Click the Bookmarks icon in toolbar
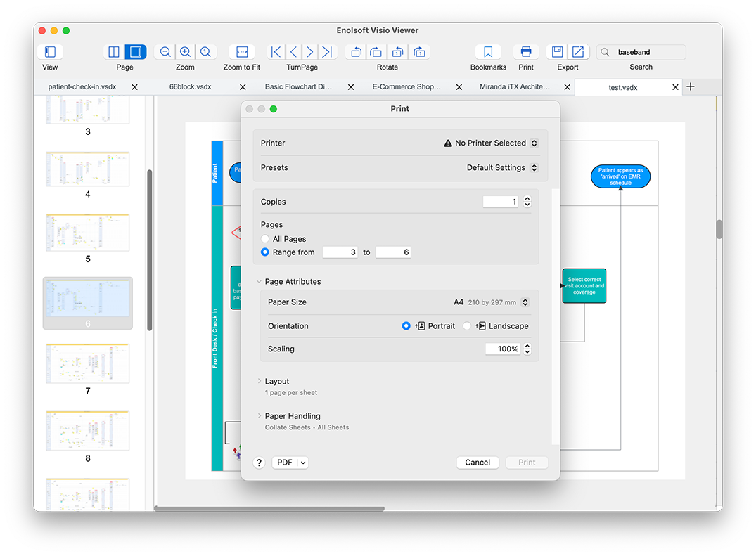Viewport: 756px width, 556px height. (488, 52)
